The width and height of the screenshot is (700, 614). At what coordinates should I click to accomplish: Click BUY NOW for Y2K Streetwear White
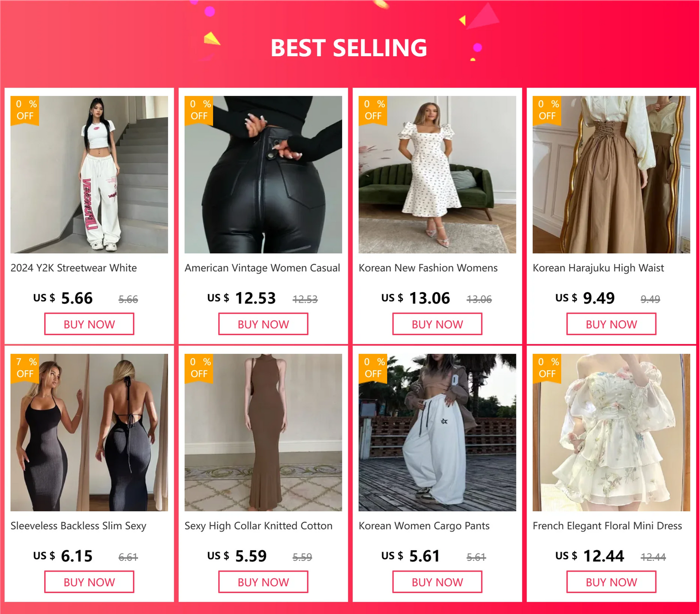[x=89, y=324]
